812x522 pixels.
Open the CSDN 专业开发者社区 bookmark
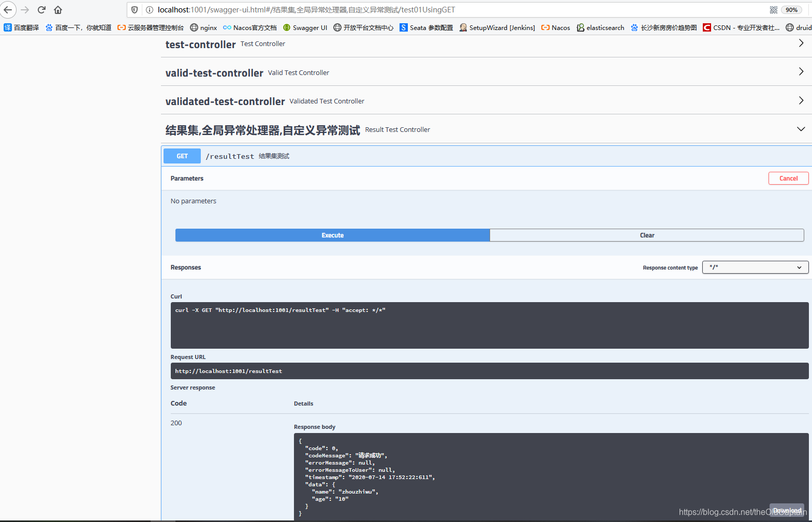coord(741,27)
